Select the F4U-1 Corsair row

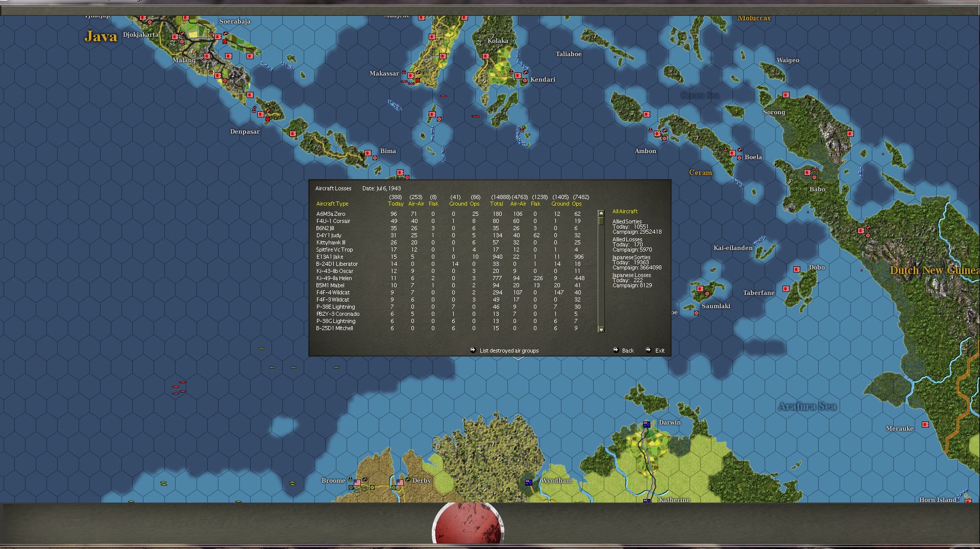[x=449, y=221]
